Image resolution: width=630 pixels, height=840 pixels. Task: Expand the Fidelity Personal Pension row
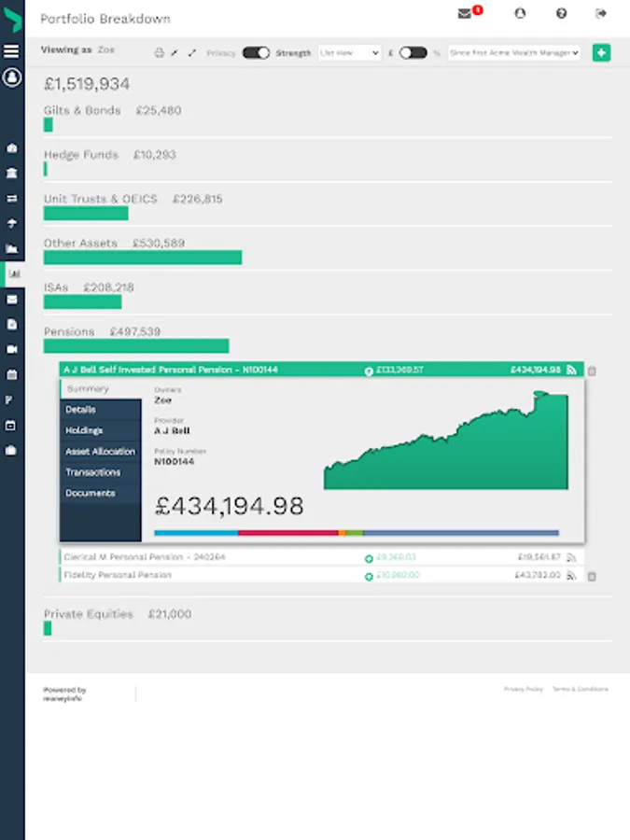pyautogui.click(x=321, y=575)
